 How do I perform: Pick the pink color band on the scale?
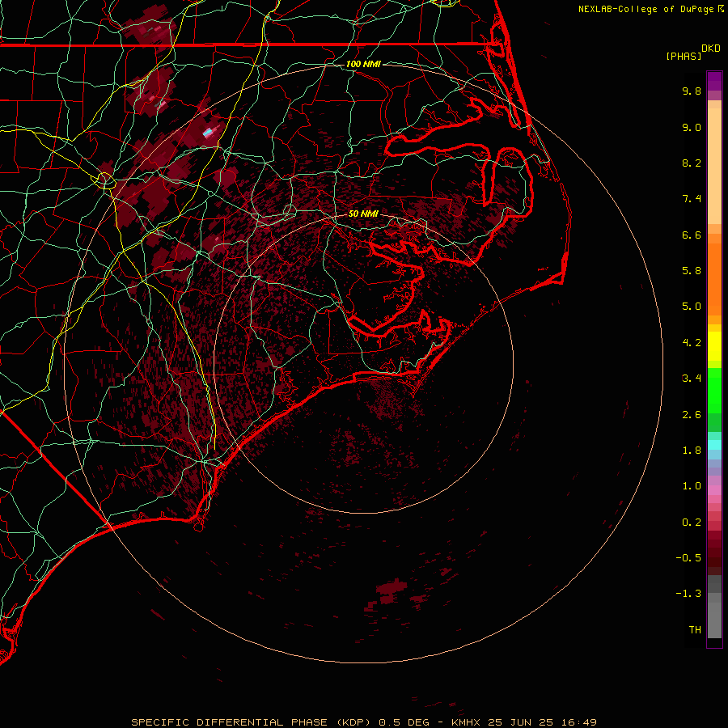pyautogui.click(x=714, y=490)
